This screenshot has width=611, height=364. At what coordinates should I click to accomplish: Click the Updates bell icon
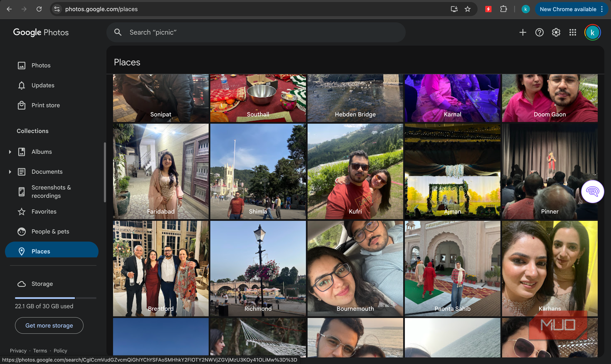click(22, 85)
